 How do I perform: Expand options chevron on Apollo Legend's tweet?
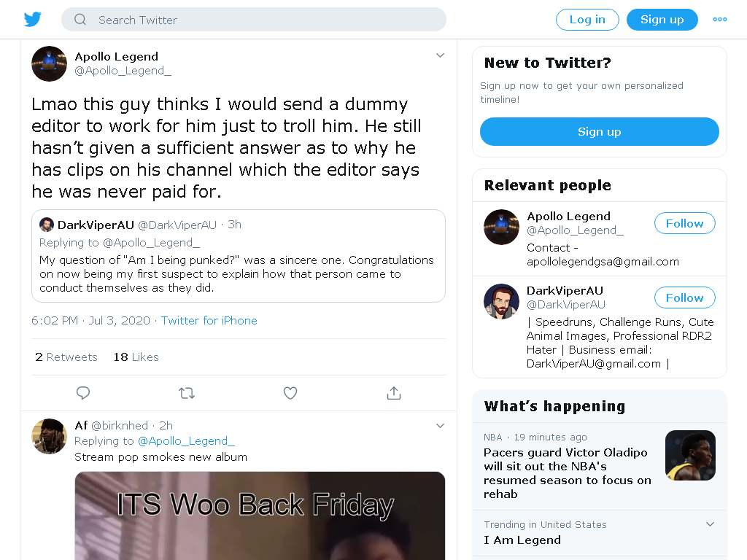[x=440, y=55]
